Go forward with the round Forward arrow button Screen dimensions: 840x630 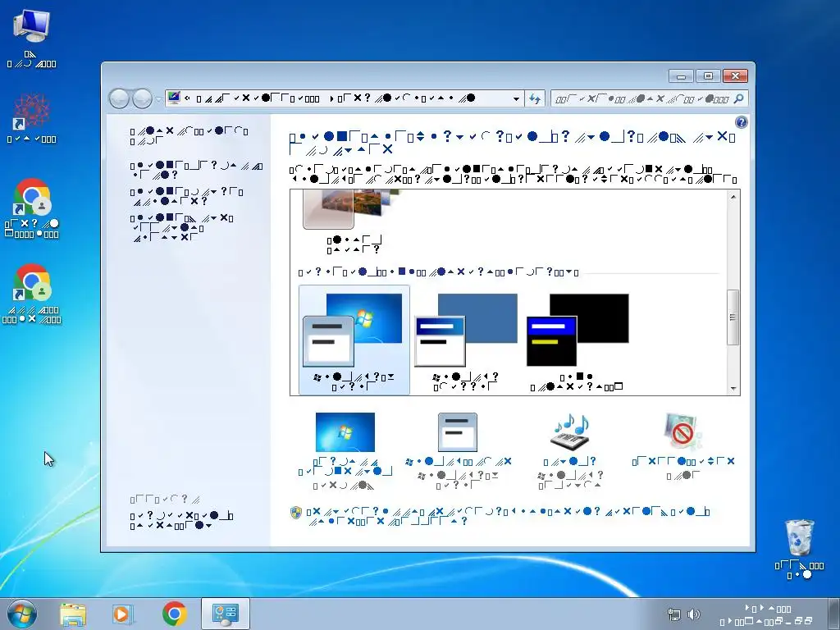(x=142, y=98)
